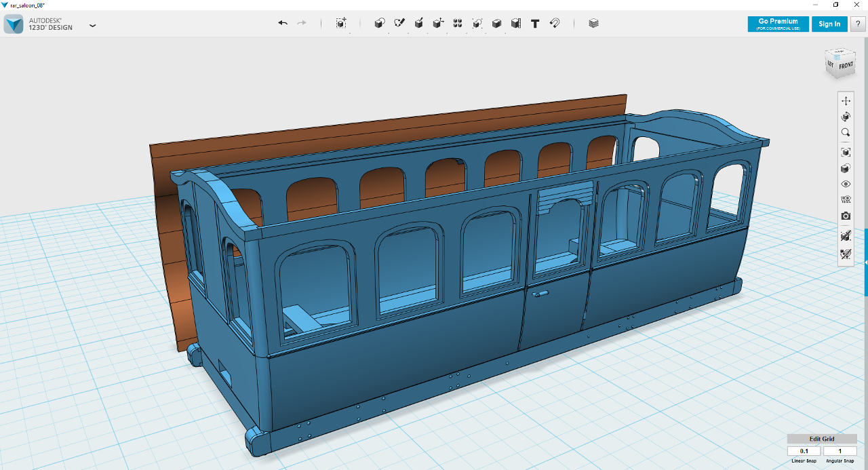
Task: Select the Snap magnet tool
Action: point(555,23)
